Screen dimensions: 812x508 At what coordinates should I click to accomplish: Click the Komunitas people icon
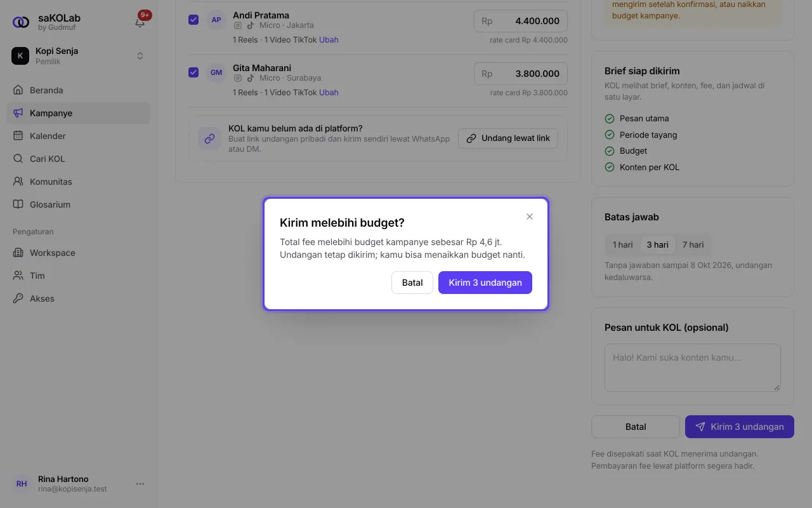coord(18,182)
